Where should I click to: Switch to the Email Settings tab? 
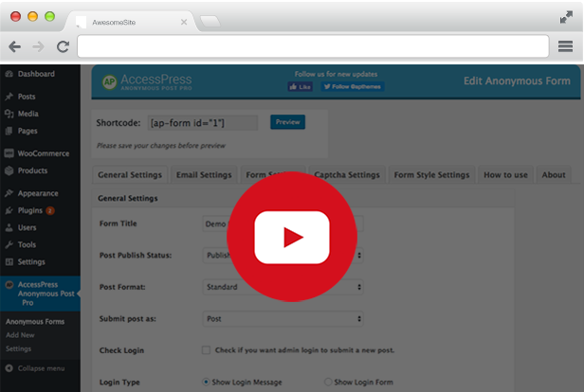pyautogui.click(x=204, y=175)
